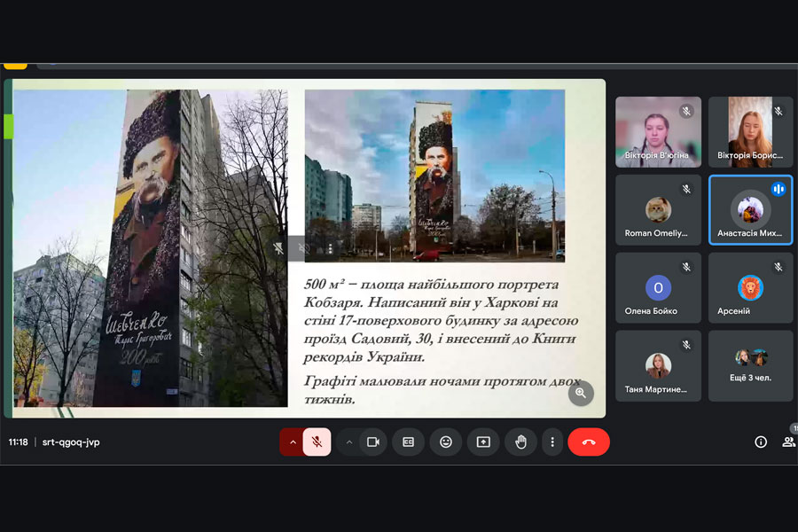This screenshot has width=798, height=532.
Task: Open emoji reactions button
Action: 446,442
